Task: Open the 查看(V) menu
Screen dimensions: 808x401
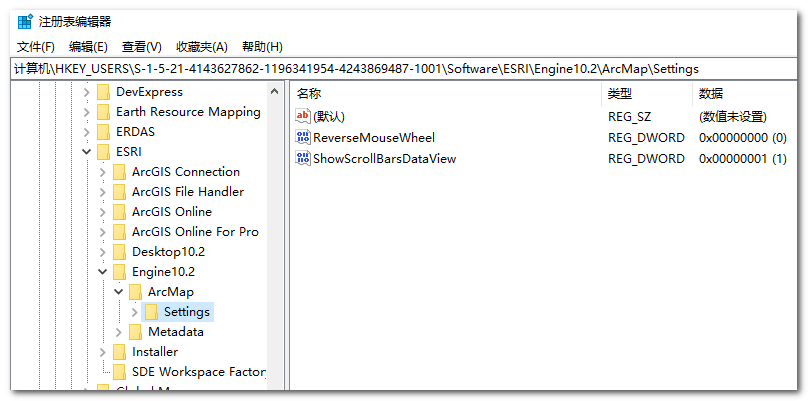Action: click(142, 47)
